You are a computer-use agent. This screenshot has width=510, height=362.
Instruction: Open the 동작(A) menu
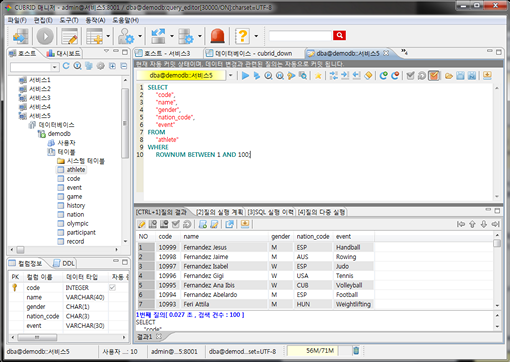coord(95,20)
